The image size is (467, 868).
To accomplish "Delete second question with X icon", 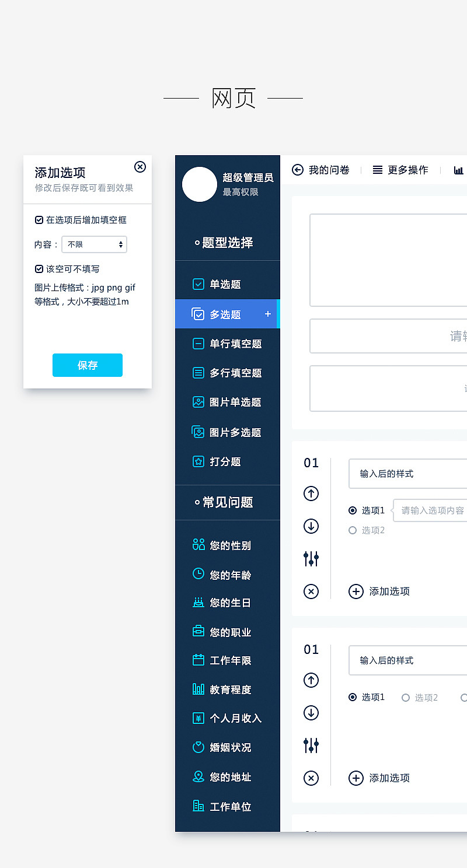I will tap(311, 778).
